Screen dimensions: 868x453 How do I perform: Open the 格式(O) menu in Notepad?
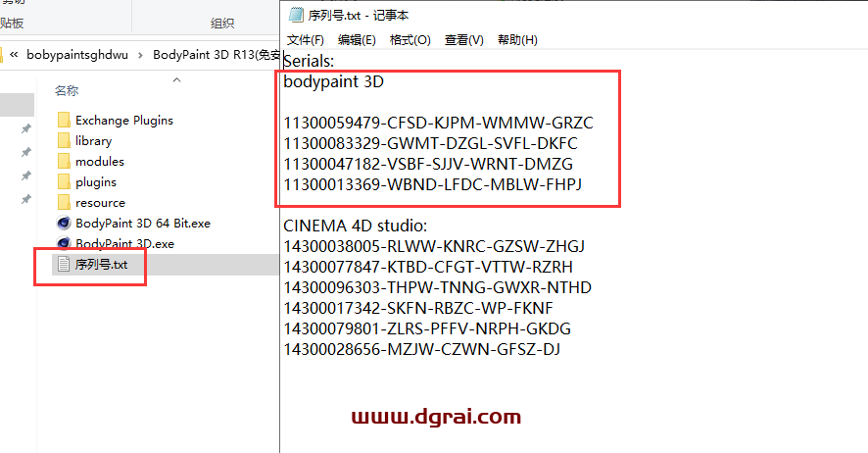pos(410,40)
